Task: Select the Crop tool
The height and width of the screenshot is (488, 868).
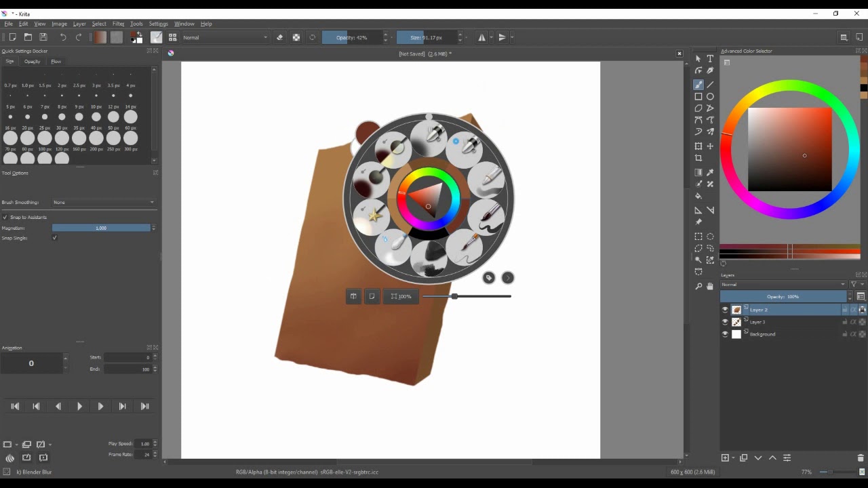Action: click(x=698, y=158)
